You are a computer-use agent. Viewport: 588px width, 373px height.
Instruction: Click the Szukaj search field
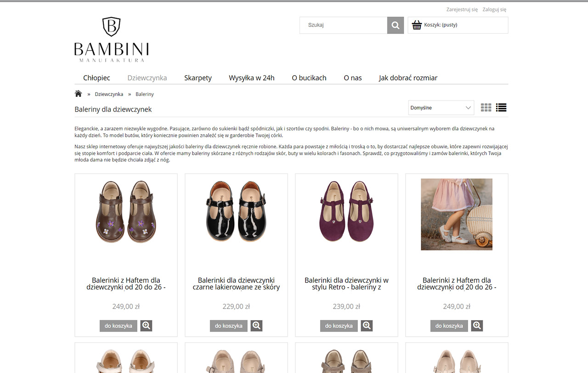coord(344,25)
